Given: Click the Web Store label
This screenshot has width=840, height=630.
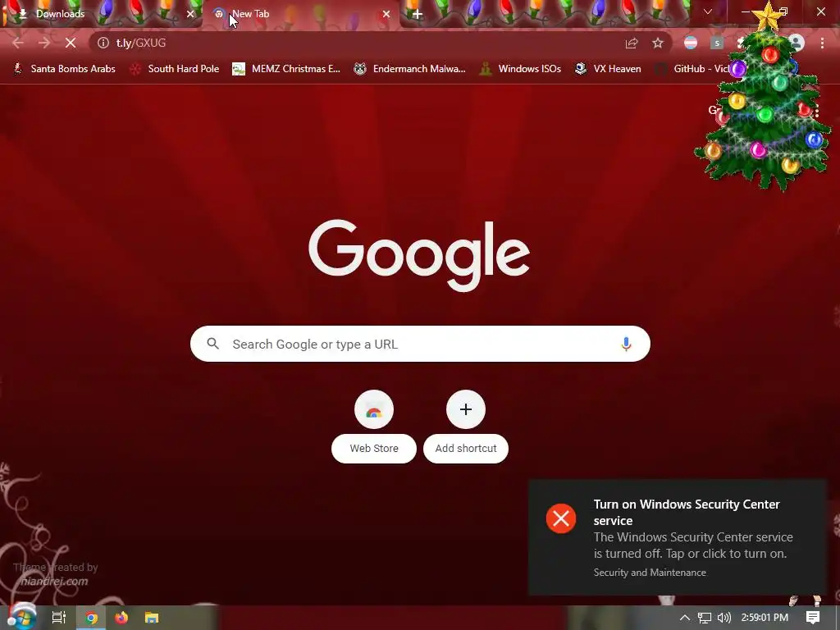Looking at the screenshot, I should click(374, 449).
